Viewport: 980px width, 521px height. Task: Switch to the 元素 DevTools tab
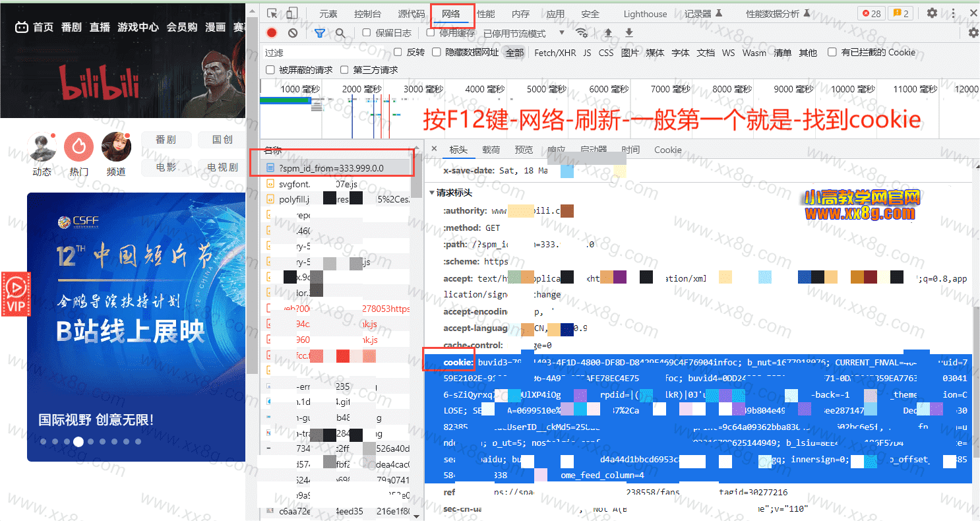328,14
